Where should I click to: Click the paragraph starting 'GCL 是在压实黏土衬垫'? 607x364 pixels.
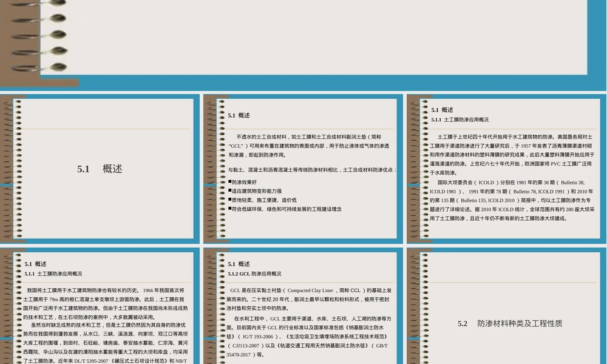(x=308, y=300)
